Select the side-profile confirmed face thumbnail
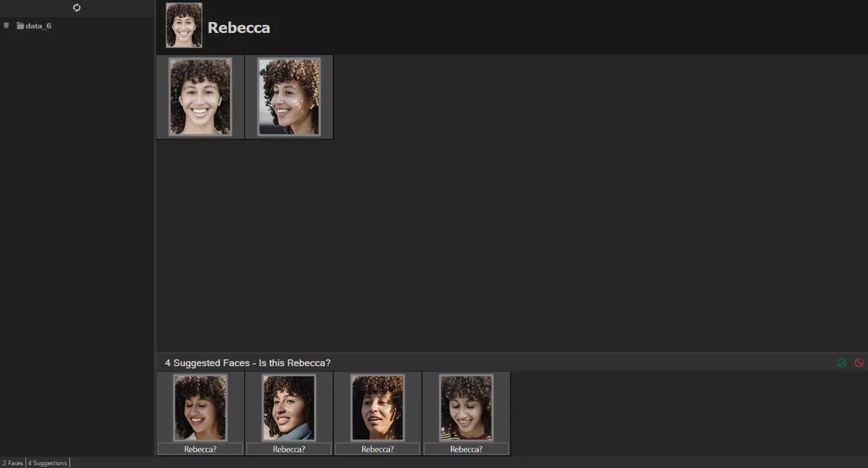The image size is (868, 468). pos(288,97)
